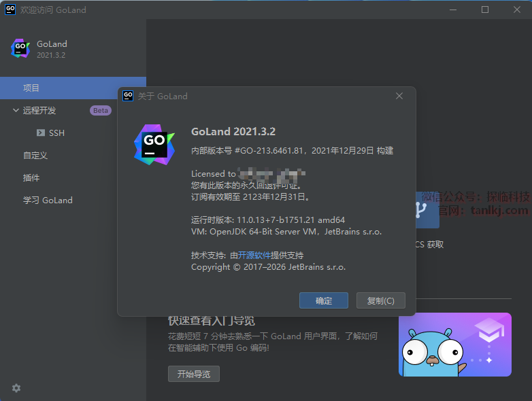Click the VCS branch icon behind the dialog

pyautogui.click(x=427, y=210)
